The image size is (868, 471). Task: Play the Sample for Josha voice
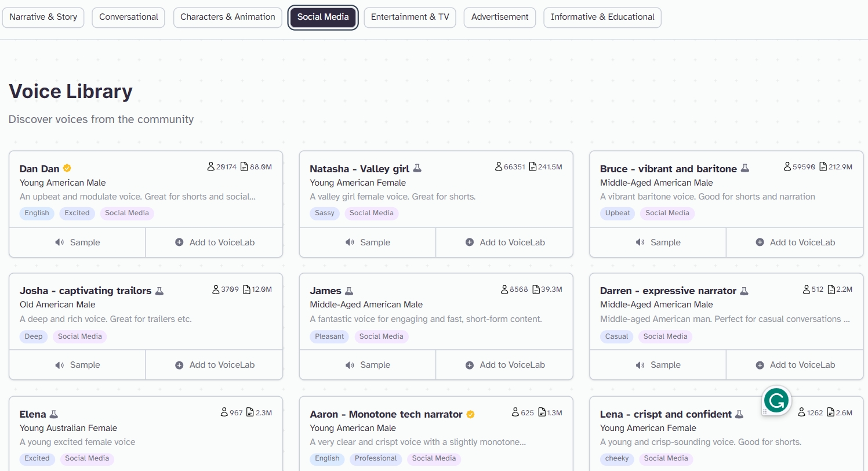tap(77, 365)
